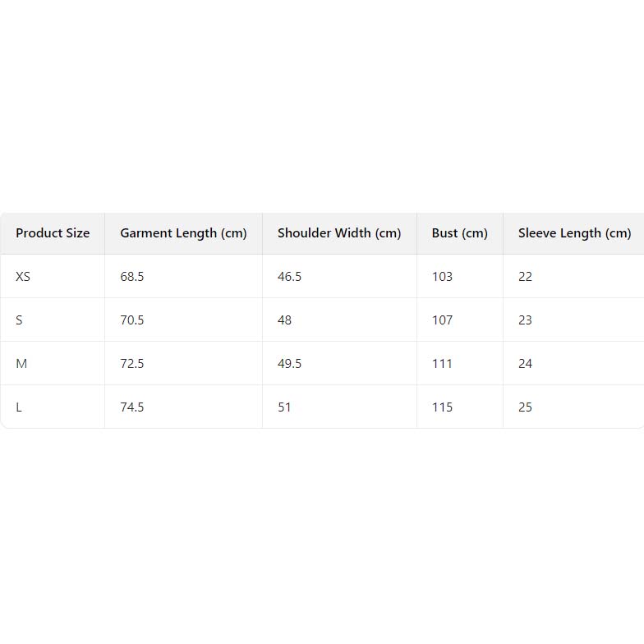Click the Shoulder Width (cm) header
The width and height of the screenshot is (644, 644).
click(339, 233)
